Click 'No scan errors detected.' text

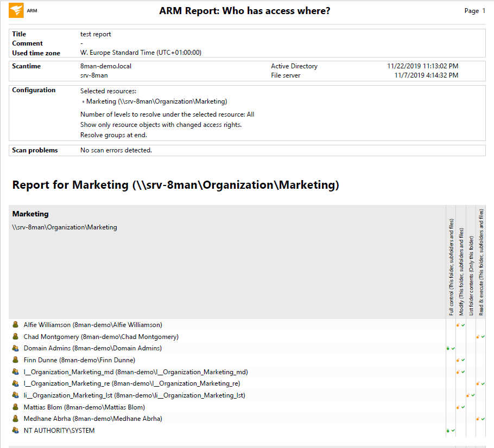click(x=116, y=150)
